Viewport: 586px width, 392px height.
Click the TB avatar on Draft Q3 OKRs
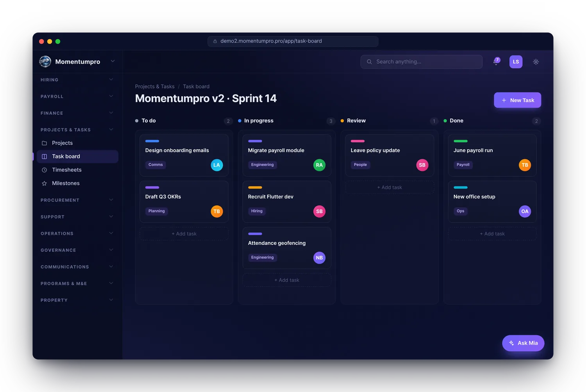point(217,211)
